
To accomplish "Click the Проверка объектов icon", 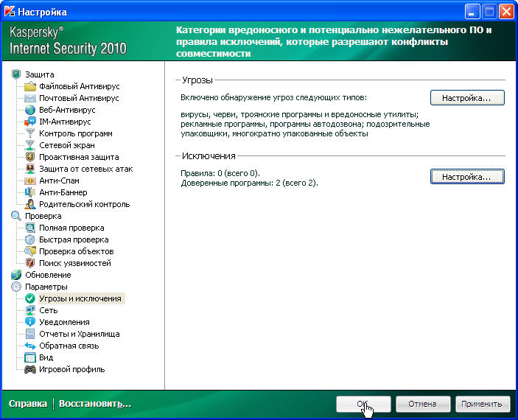I will point(29,251).
